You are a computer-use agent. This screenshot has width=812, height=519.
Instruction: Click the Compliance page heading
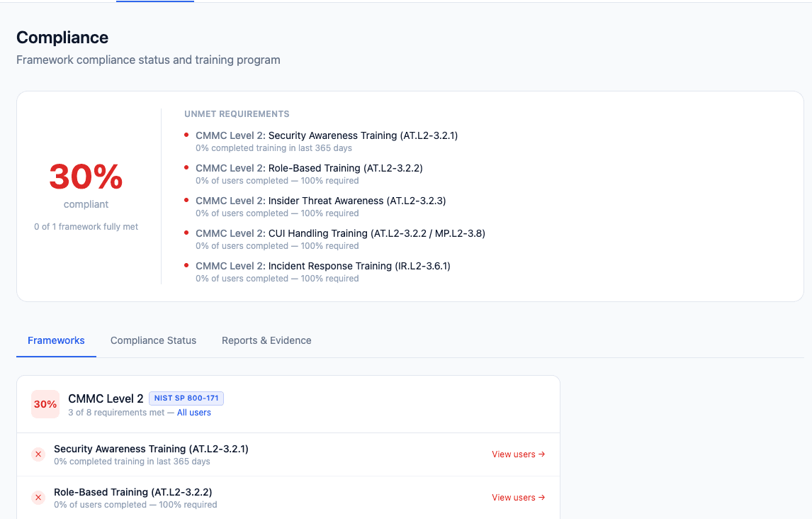(62, 38)
